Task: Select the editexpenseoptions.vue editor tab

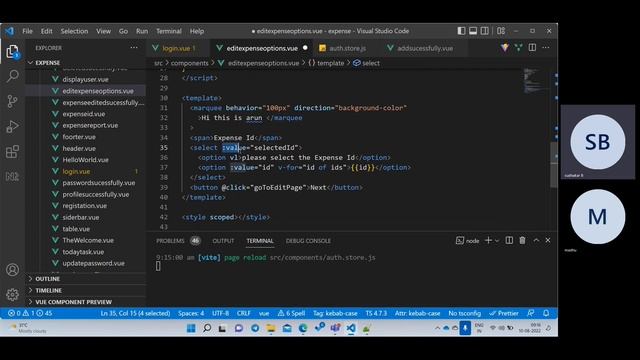Action: coord(262,48)
